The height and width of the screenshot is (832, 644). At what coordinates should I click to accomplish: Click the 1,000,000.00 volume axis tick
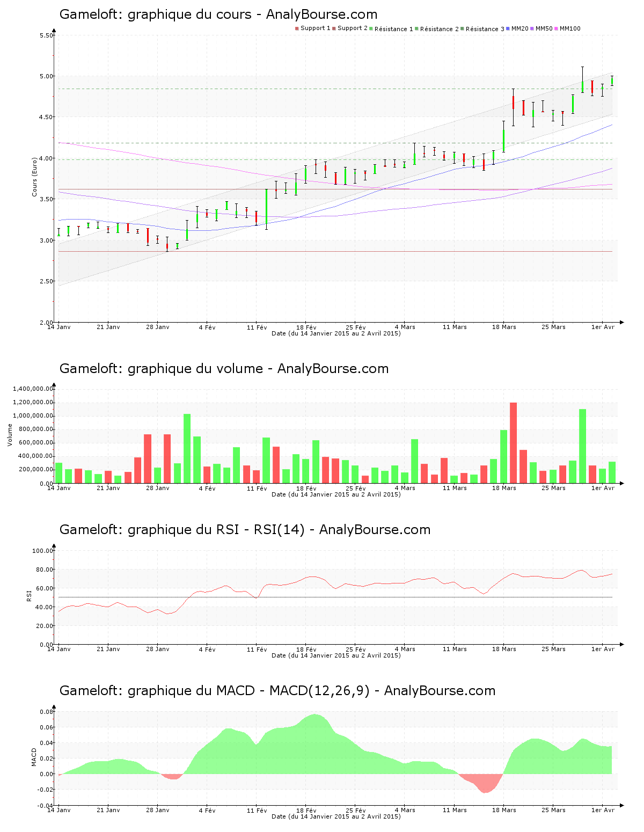pos(34,416)
